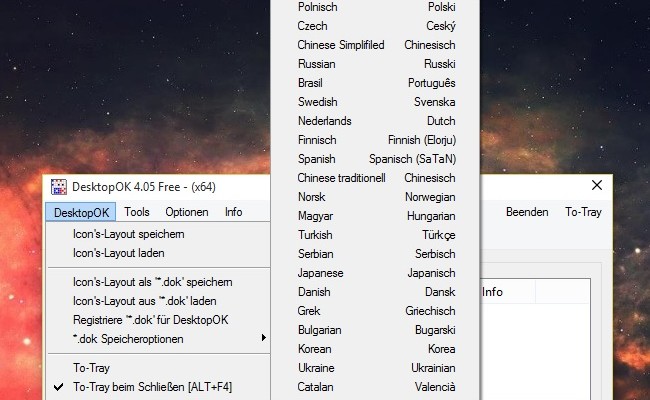This screenshot has height=400, width=650.
Task: Select Spanish language
Action: [x=376, y=159]
